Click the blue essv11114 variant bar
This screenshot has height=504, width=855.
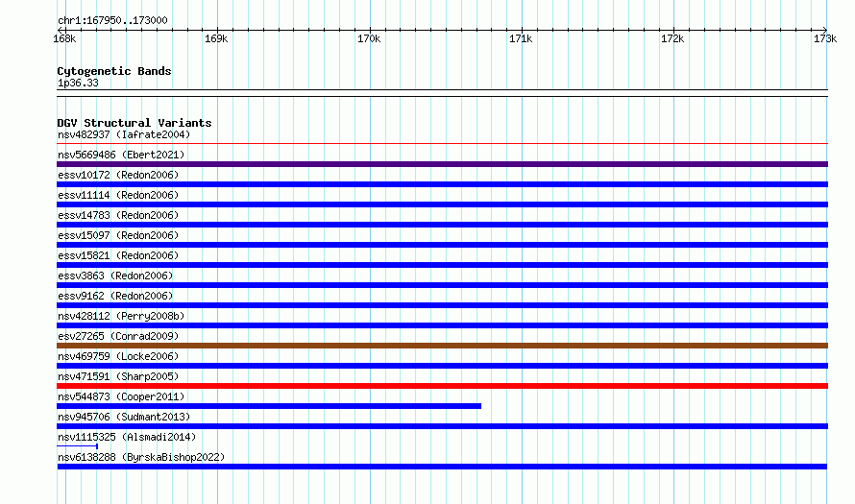pyautogui.click(x=442, y=204)
